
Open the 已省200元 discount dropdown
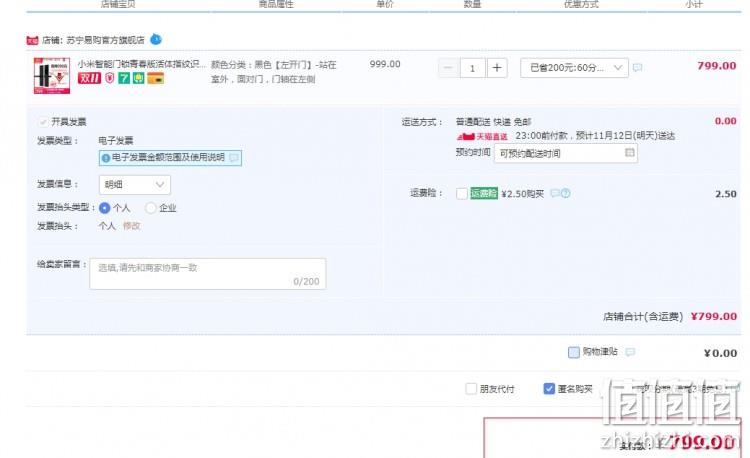pyautogui.click(x=574, y=68)
